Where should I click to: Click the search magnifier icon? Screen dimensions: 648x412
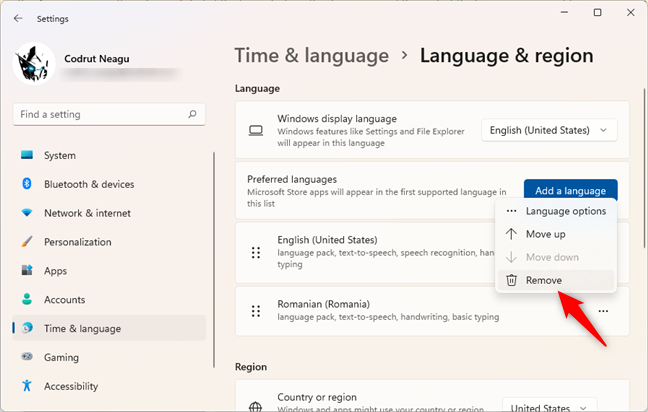click(193, 114)
